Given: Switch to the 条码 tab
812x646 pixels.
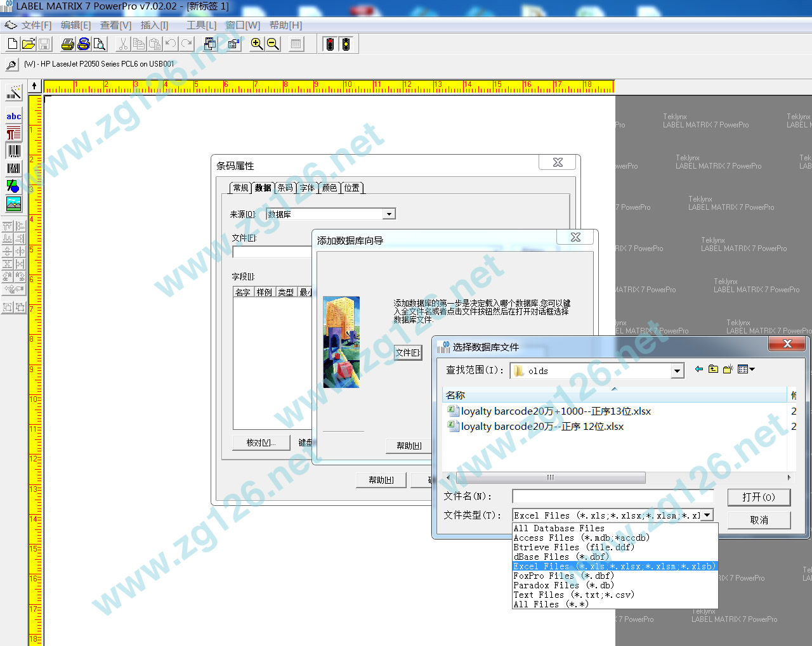Looking at the screenshot, I should [x=285, y=188].
